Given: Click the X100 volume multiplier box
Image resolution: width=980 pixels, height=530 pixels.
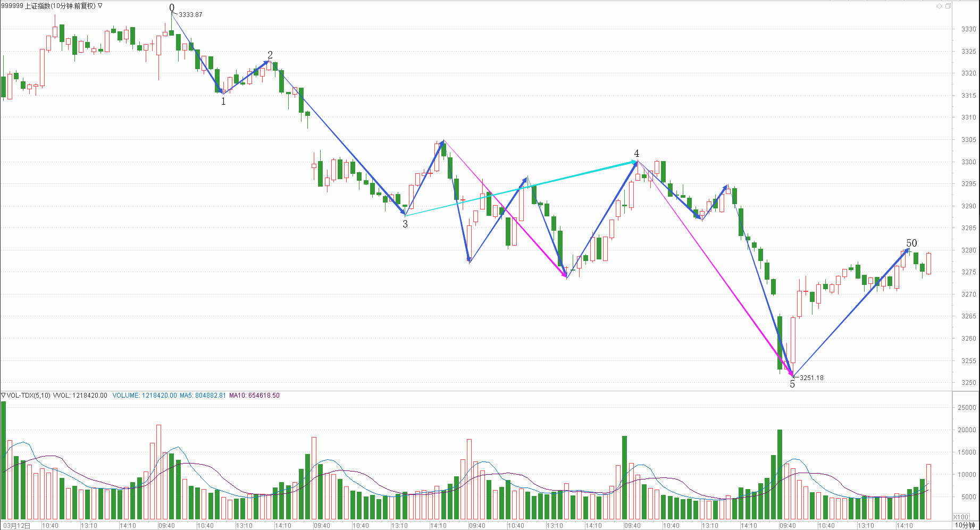Looking at the screenshot, I should [x=960, y=517].
